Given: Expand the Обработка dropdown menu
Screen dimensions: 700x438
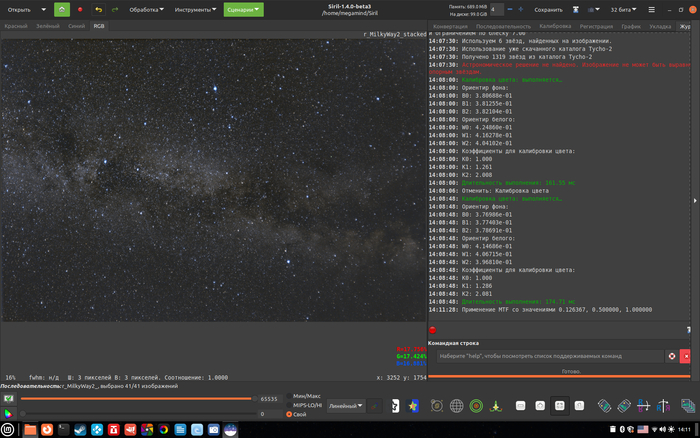Looking at the screenshot, I should (x=148, y=9).
